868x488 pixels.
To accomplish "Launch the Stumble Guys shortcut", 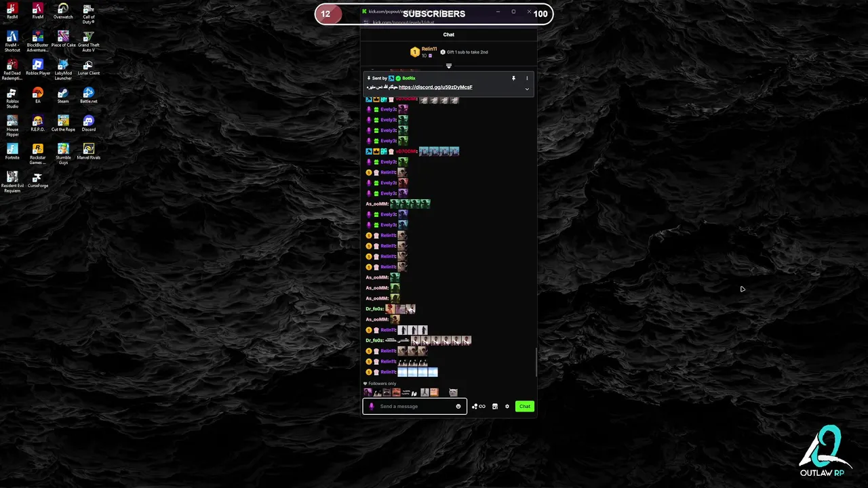I will [x=63, y=154].
